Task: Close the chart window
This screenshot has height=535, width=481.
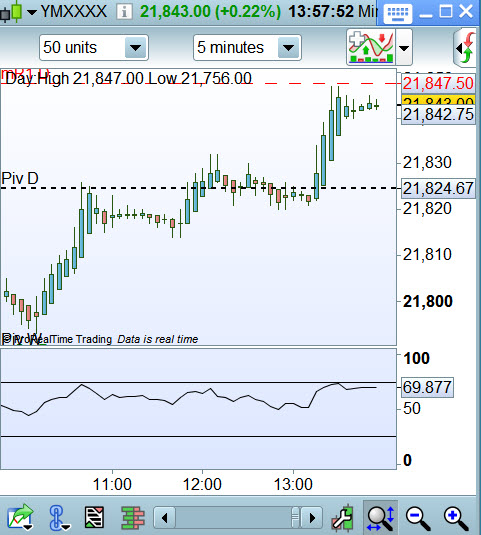Action: click(x=466, y=12)
